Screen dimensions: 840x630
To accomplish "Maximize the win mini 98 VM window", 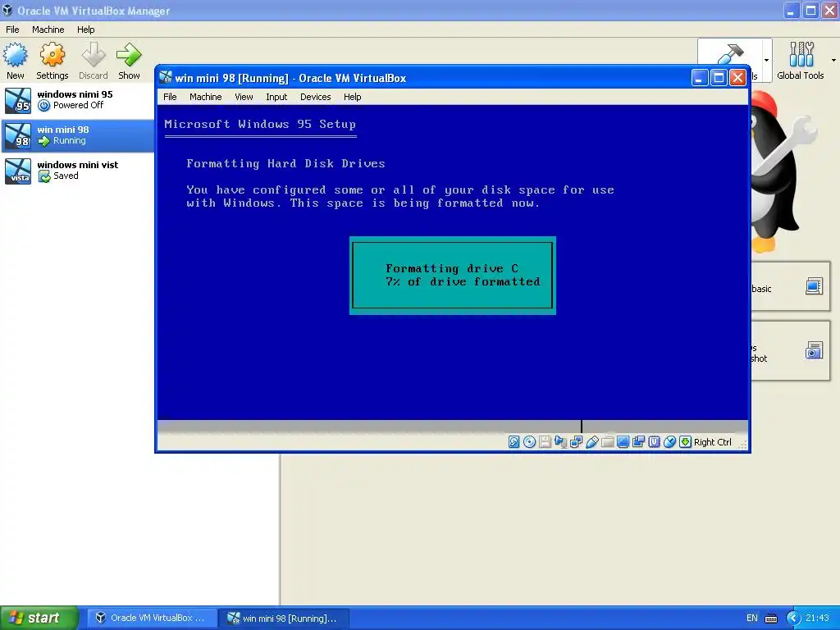I will click(719, 78).
